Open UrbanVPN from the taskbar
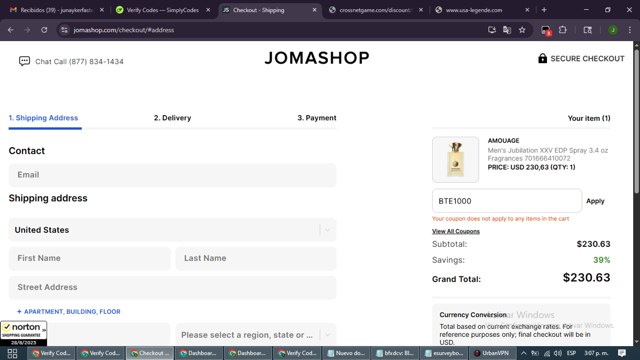This screenshot has width=640, height=360. 492,353
